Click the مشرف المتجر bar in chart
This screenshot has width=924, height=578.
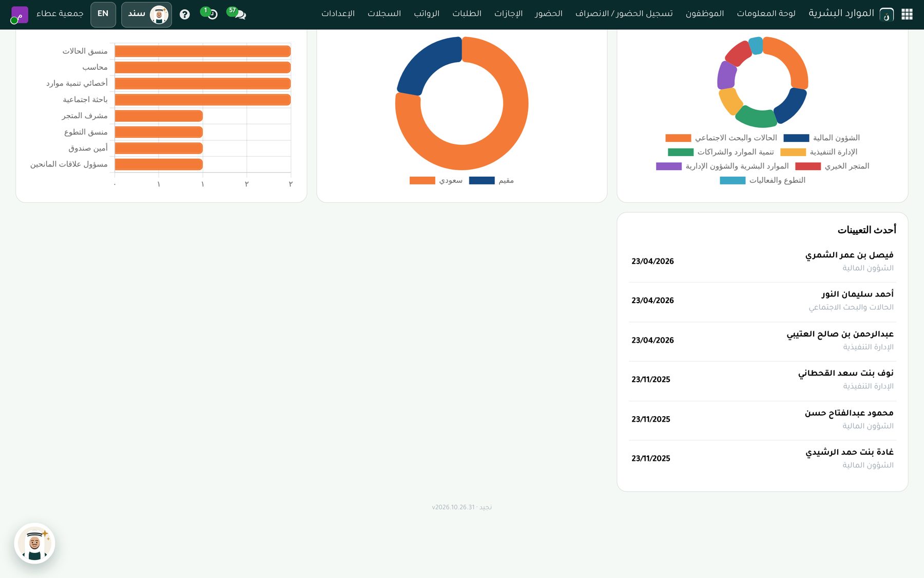coord(159,116)
